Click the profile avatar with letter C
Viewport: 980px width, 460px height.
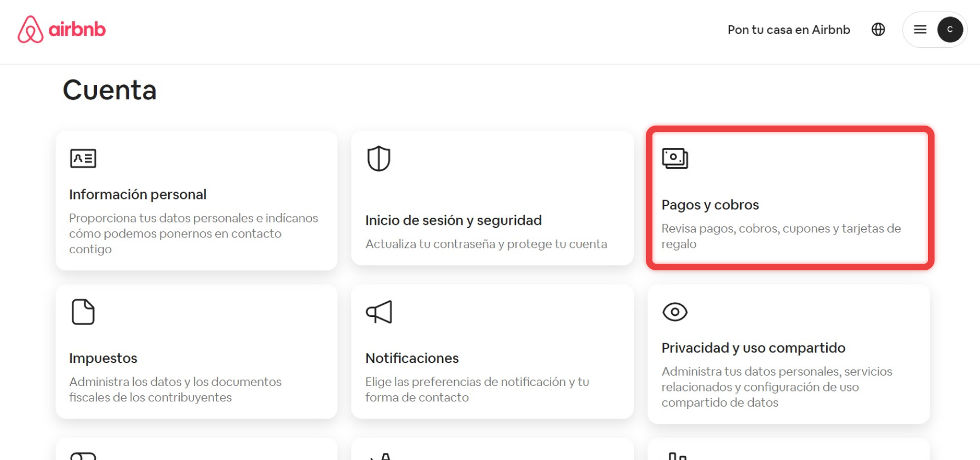point(950,30)
